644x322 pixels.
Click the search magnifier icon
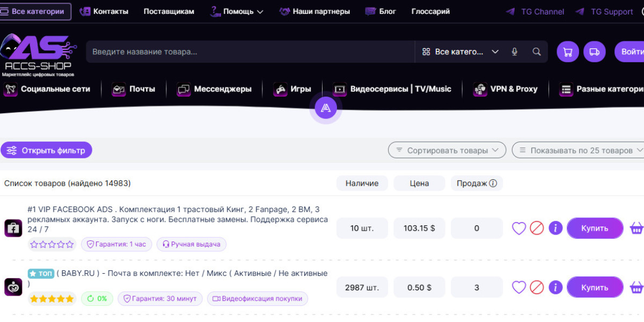[x=537, y=52]
